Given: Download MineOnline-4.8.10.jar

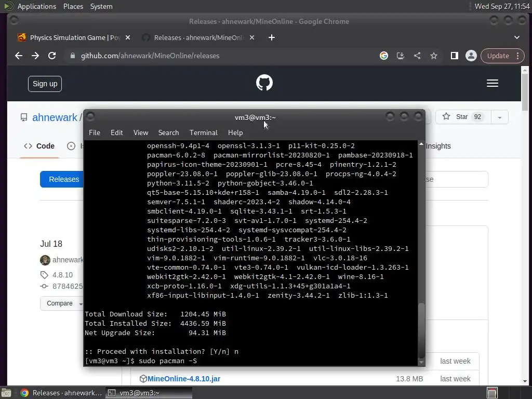Looking at the screenshot, I should [183, 379].
